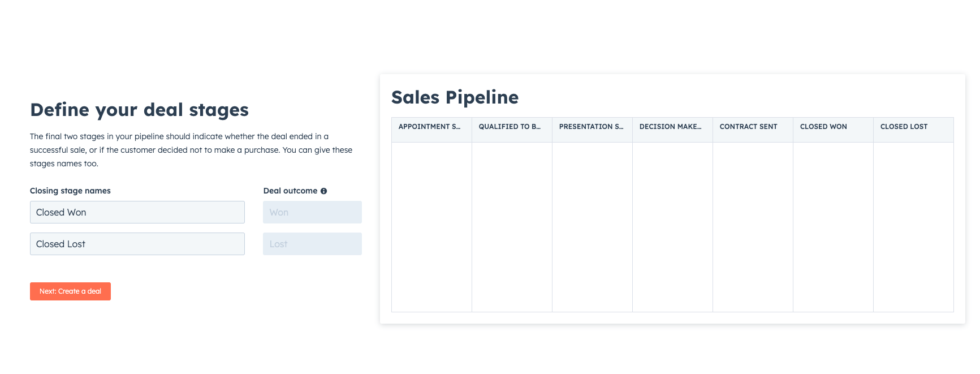
Task: Choose the Decision Make... column header
Action: pyautogui.click(x=671, y=127)
